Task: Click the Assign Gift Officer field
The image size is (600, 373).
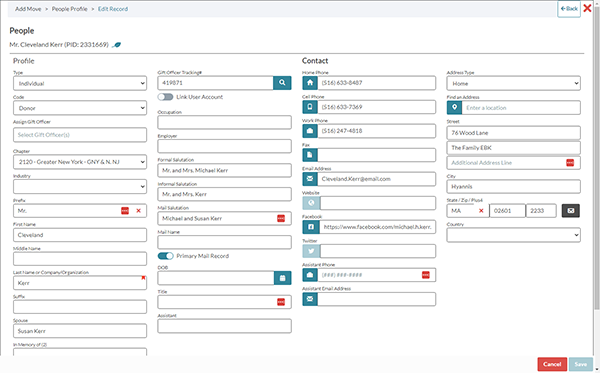Action: click(80, 135)
